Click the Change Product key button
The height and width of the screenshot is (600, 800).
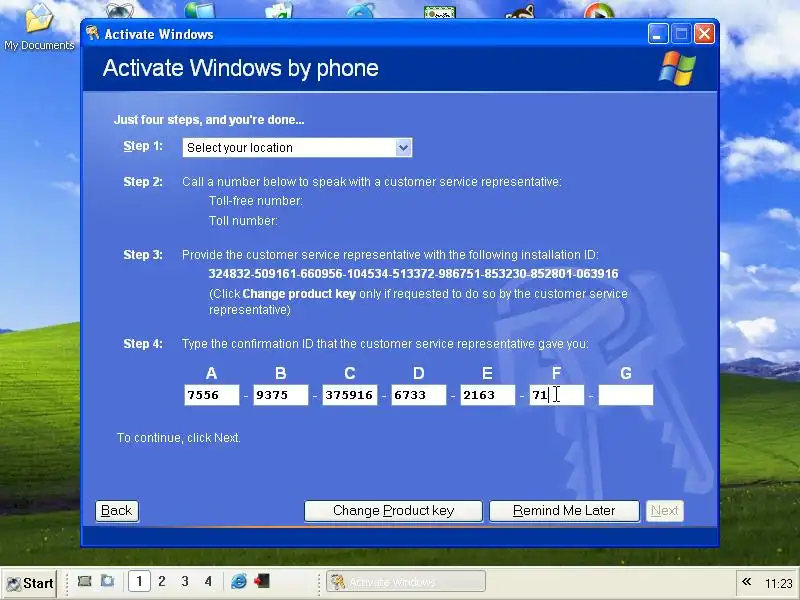coord(393,511)
